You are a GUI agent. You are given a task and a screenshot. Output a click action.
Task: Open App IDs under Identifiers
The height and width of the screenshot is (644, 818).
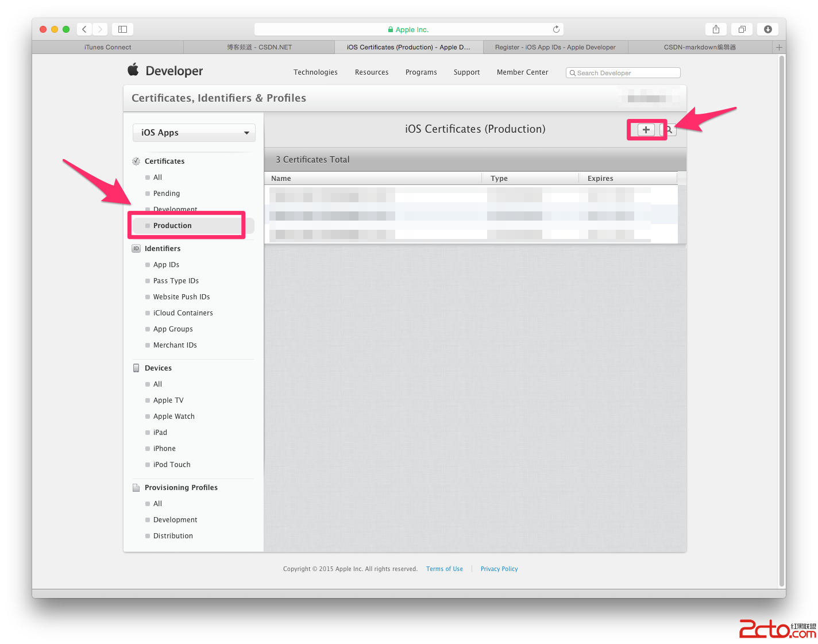(x=166, y=265)
